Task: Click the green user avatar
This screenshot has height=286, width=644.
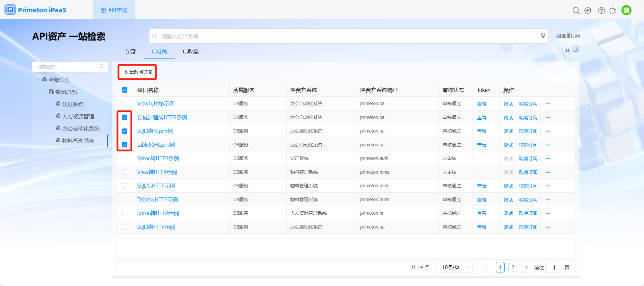Action: coord(626,10)
